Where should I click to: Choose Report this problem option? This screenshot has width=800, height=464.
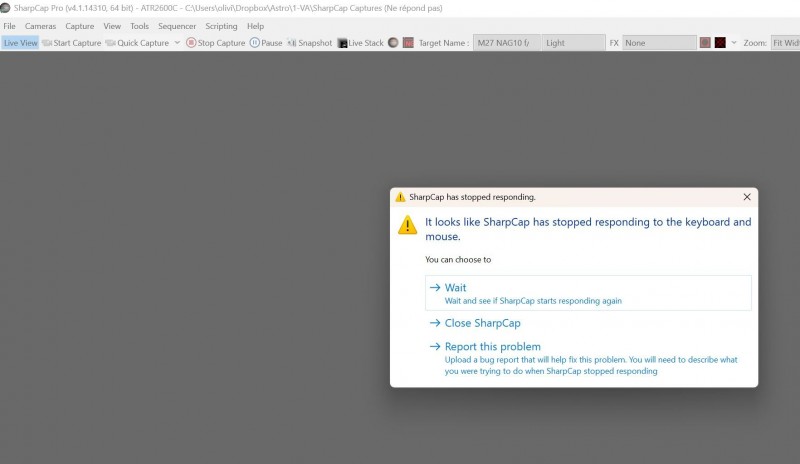(x=588, y=358)
